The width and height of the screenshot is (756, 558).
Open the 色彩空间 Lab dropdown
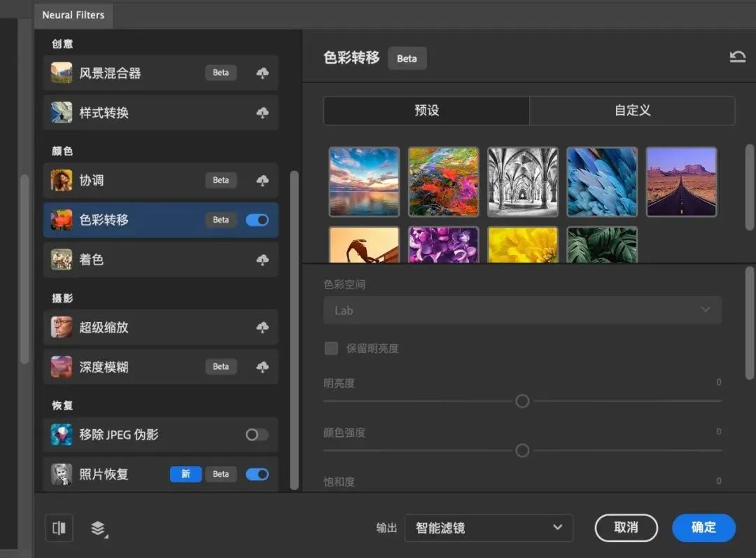click(x=522, y=310)
